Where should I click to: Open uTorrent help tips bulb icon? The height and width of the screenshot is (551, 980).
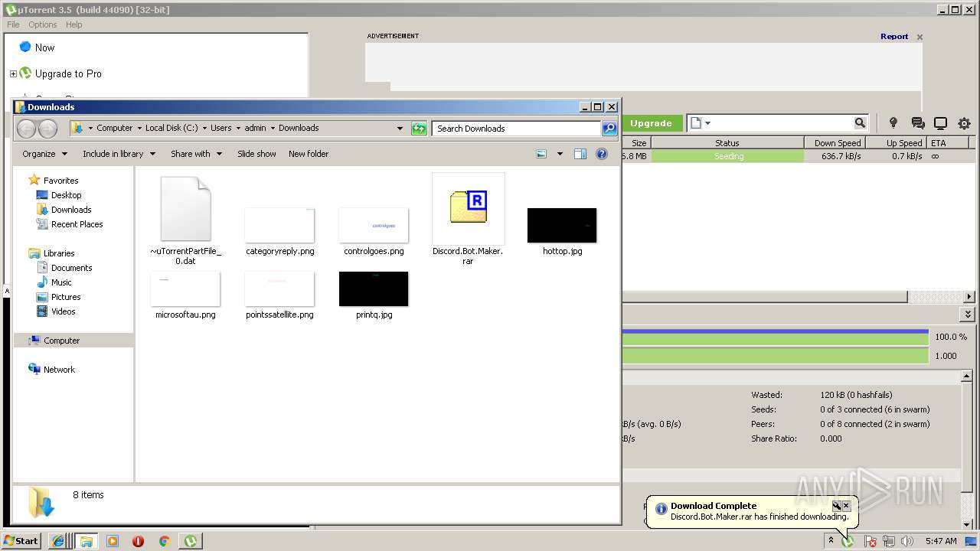893,123
